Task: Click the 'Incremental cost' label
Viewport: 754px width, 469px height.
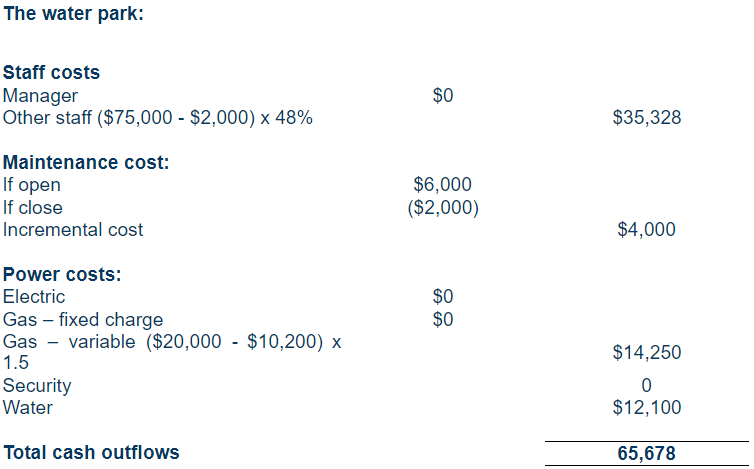Action: click(x=73, y=230)
